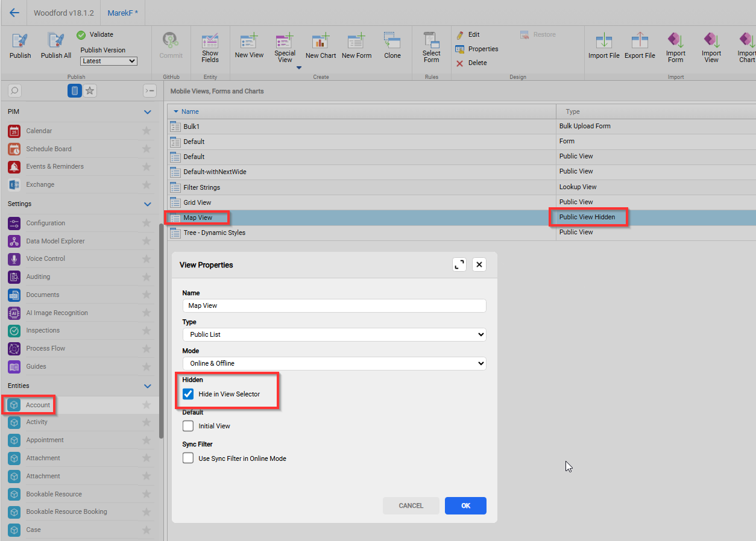Viewport: 756px width, 541px height.
Task: Click the Import File icon
Action: pos(603,41)
